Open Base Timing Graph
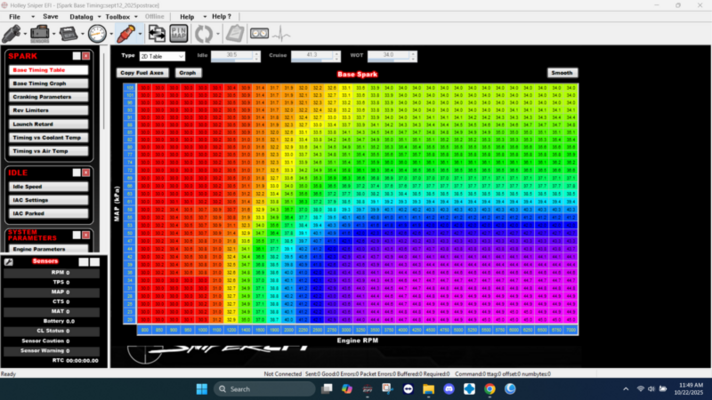This screenshot has height=400, width=712. pyautogui.click(x=48, y=84)
